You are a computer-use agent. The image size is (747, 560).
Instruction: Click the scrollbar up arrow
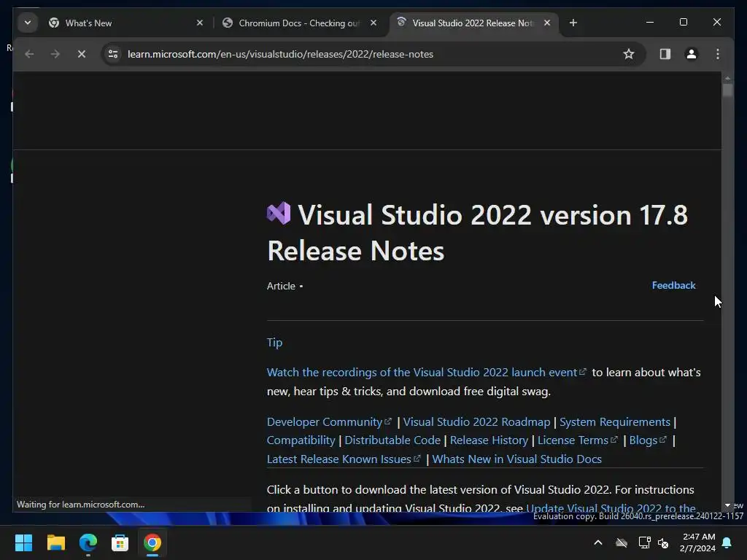coord(727,77)
